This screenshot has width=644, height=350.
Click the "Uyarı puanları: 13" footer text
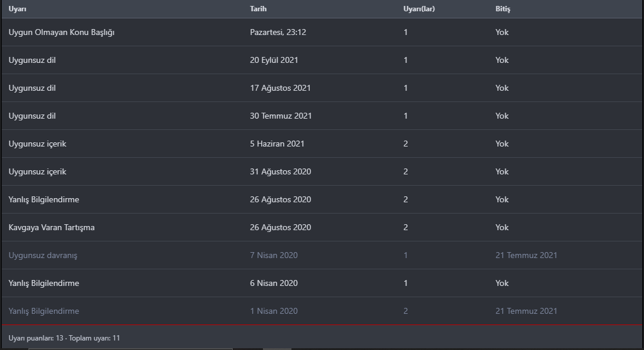(36, 338)
